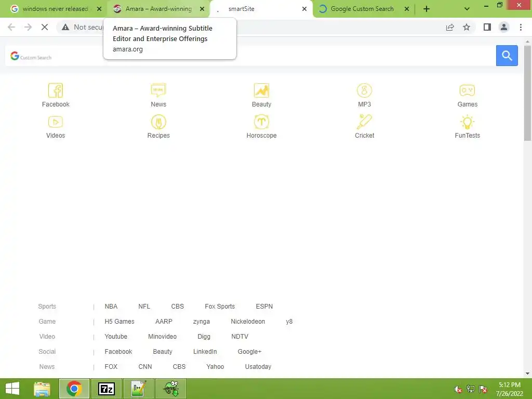Open the Nickelodeon link
Image resolution: width=532 pixels, height=399 pixels.
pos(248,321)
